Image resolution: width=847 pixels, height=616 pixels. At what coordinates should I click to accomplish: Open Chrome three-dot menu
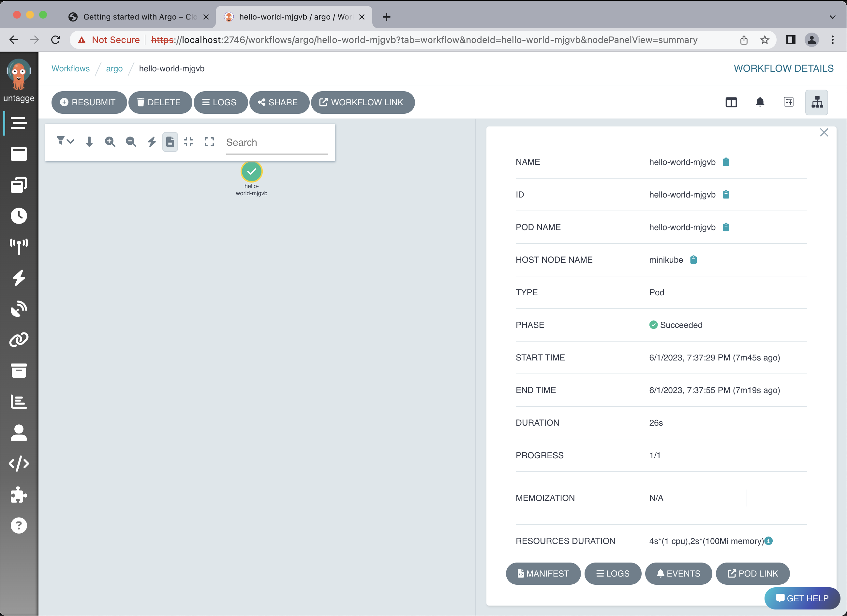[x=832, y=39]
